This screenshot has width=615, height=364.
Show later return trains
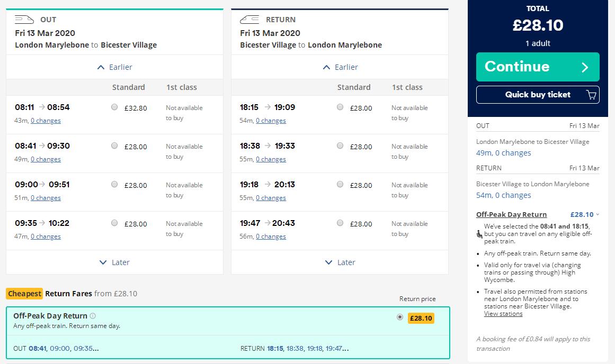[340, 262]
